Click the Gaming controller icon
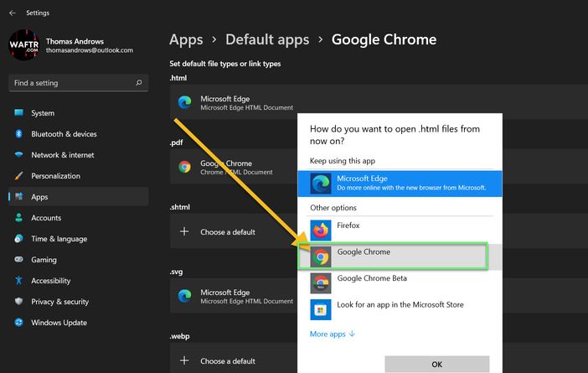 pos(18,259)
